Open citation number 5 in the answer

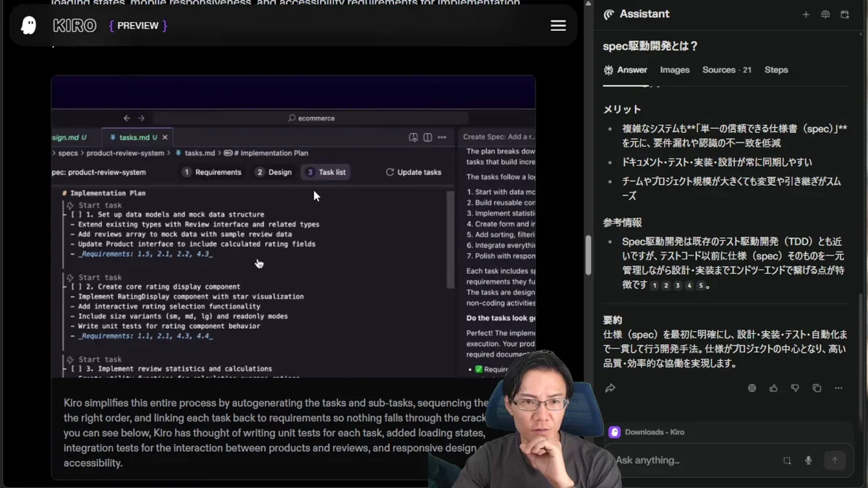pos(701,286)
